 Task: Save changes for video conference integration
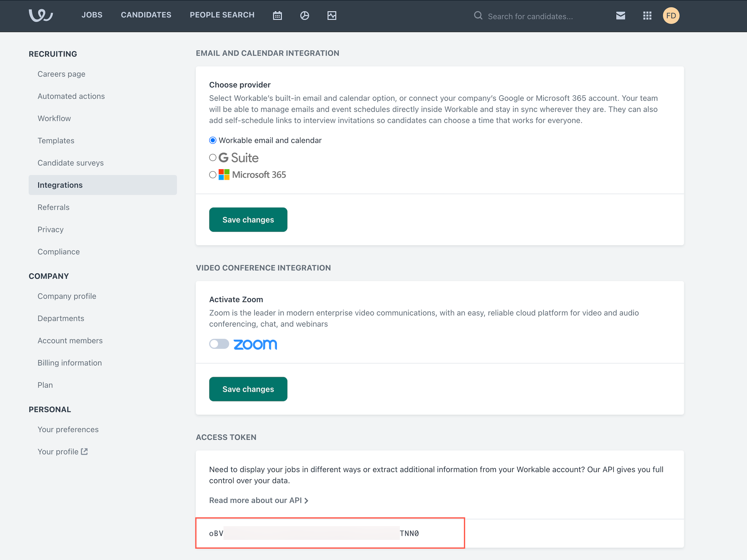[x=248, y=389]
